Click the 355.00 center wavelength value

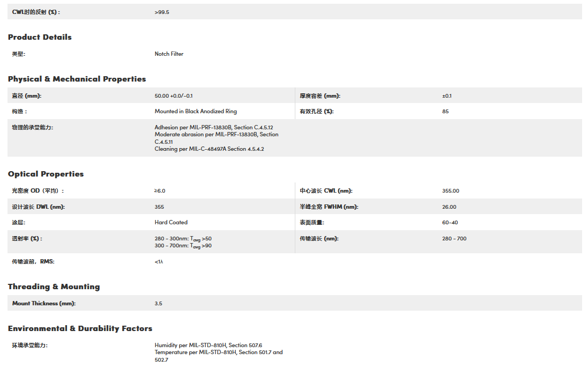(451, 190)
